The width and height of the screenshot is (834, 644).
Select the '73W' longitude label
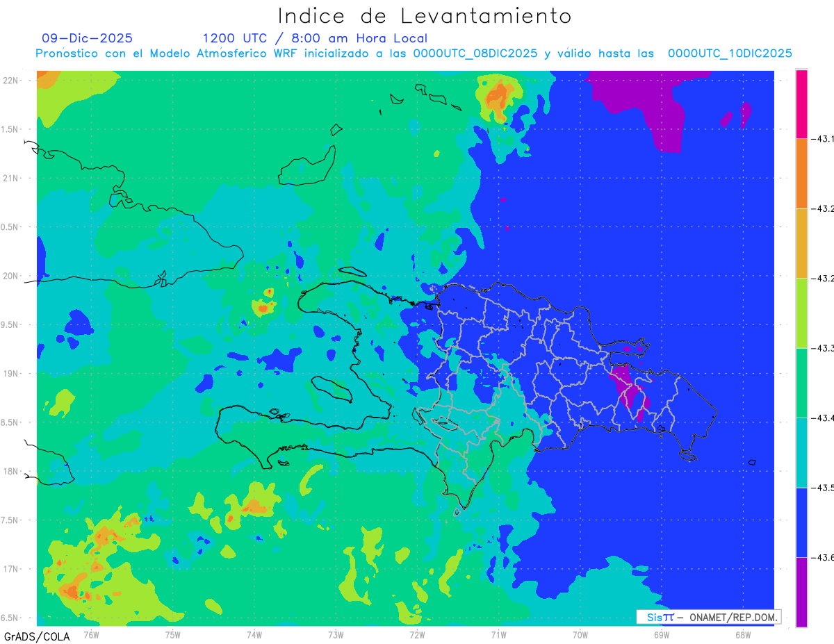pyautogui.click(x=336, y=634)
